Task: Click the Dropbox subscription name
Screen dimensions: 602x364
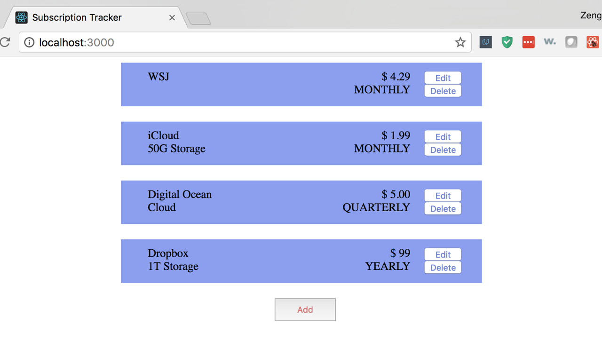Action: (168, 253)
